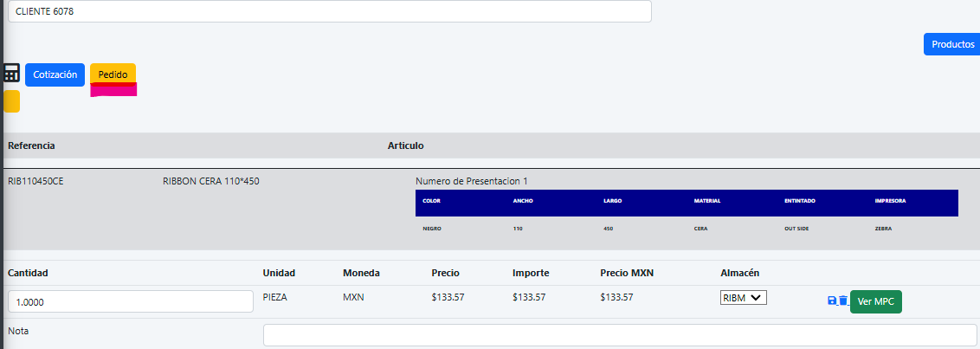
Task: Click the COLOR header in blue table
Action: coord(431,201)
